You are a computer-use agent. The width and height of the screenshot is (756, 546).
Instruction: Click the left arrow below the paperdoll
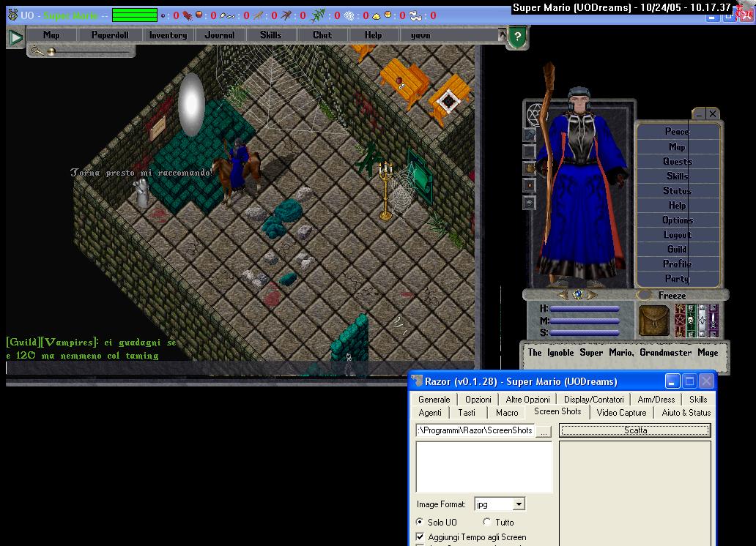coord(563,295)
